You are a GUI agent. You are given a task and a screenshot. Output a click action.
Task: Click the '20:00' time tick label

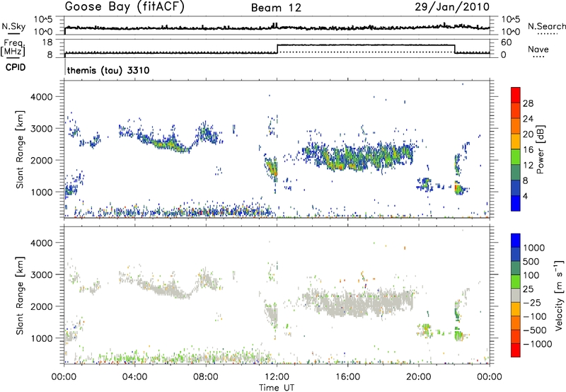point(419,377)
